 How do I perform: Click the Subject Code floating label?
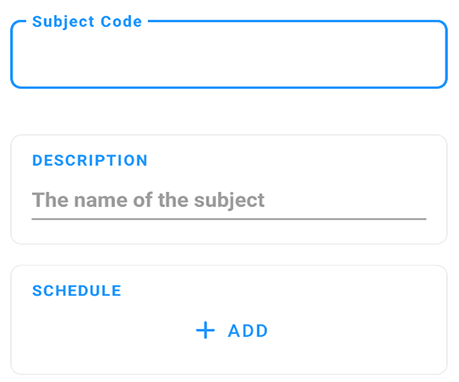coord(87,22)
